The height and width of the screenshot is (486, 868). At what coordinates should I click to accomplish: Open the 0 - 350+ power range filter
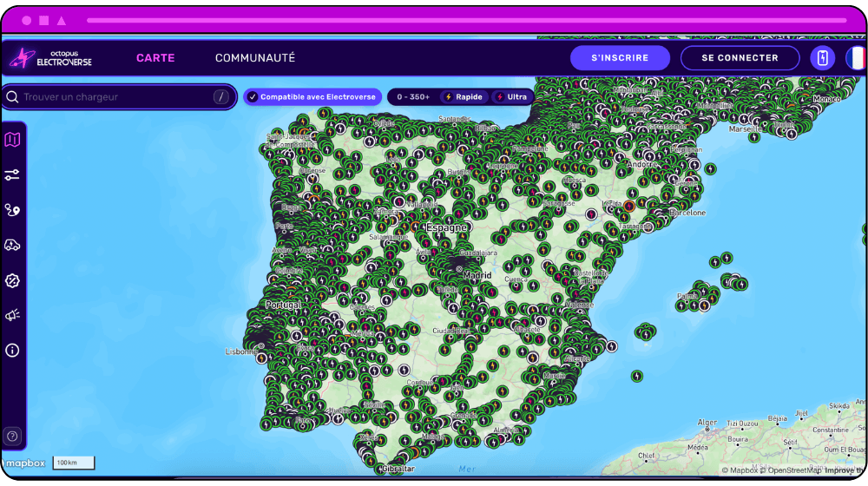413,97
